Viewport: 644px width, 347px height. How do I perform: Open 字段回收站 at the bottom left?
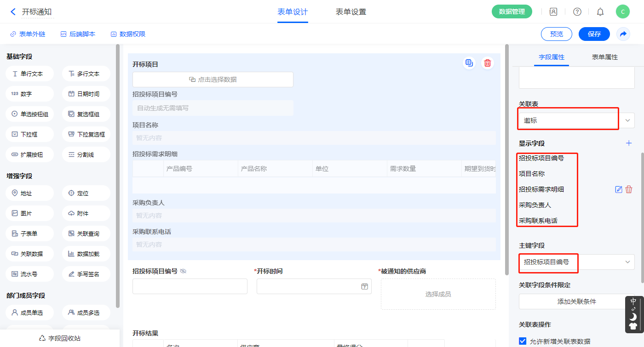point(60,338)
